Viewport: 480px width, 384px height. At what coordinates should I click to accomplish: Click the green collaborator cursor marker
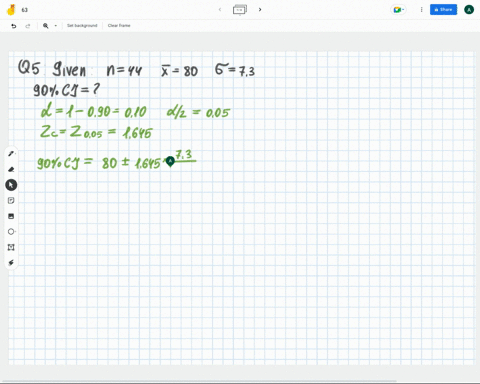coord(170,162)
